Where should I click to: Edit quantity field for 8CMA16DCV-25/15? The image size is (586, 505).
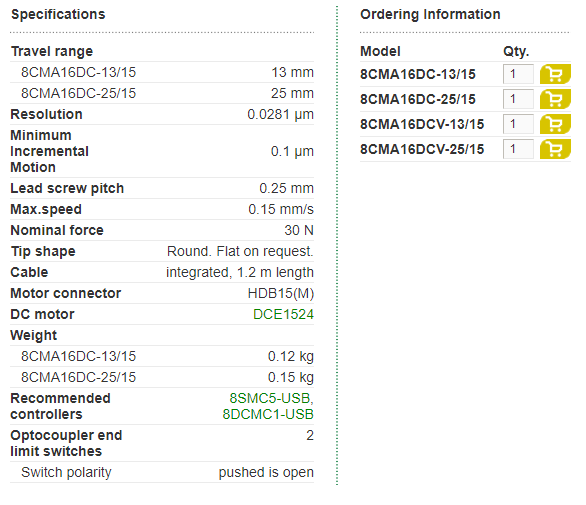pyautogui.click(x=518, y=149)
